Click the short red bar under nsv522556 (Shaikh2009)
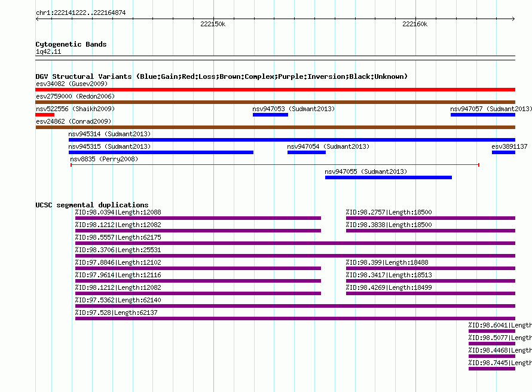 point(45,115)
